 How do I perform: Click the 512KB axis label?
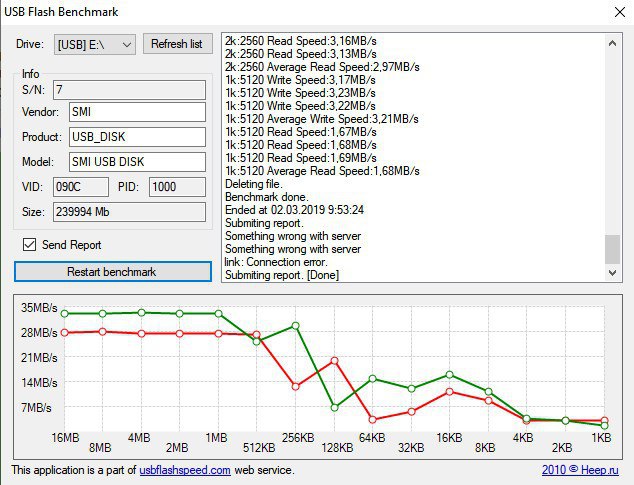259,448
